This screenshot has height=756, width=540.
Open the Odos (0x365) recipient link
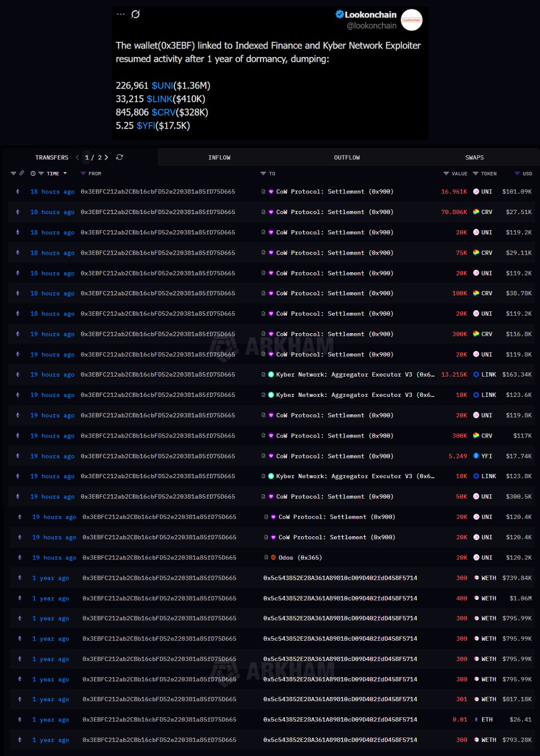point(300,558)
